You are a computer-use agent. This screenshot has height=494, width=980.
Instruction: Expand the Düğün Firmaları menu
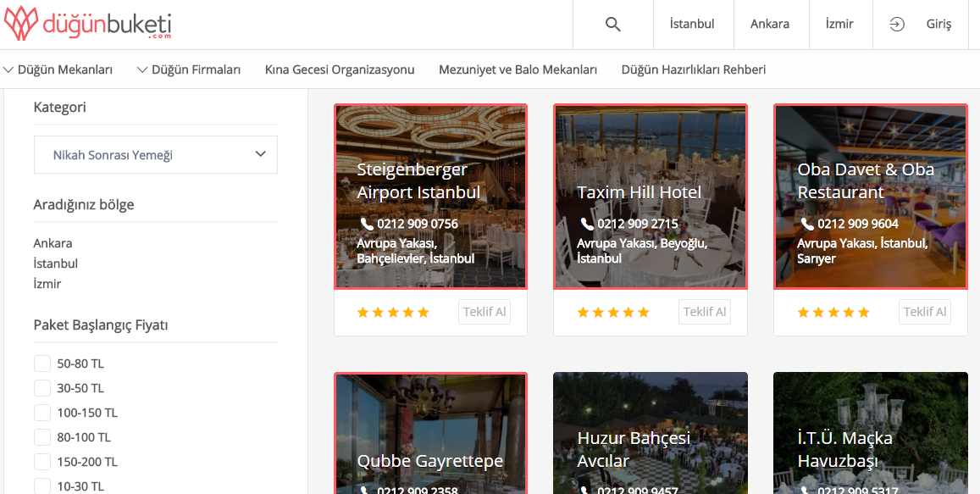click(x=189, y=69)
